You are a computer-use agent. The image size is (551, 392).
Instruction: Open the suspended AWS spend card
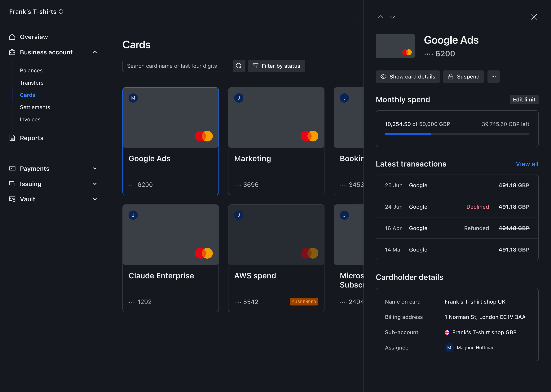tap(276, 258)
